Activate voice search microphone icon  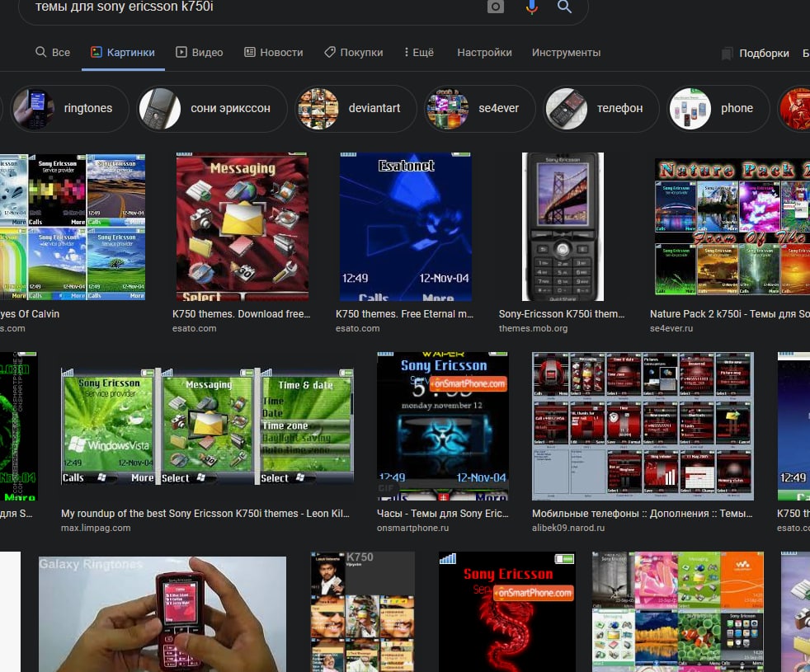pyautogui.click(x=531, y=7)
